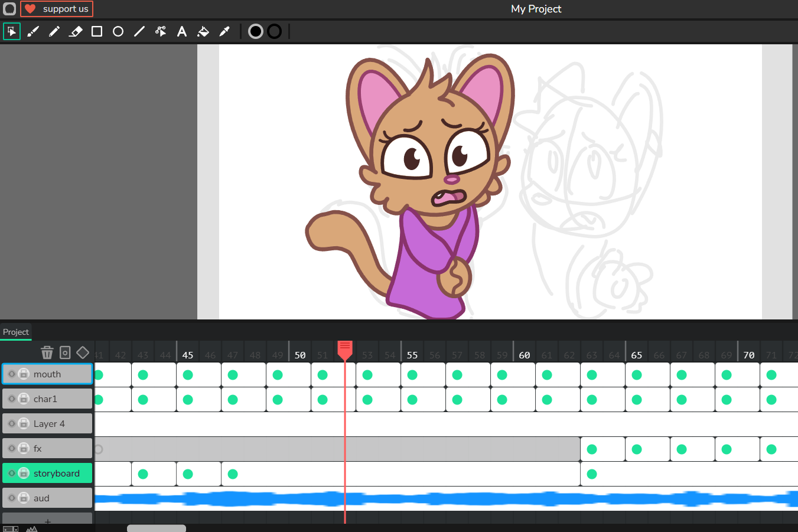
Task: Jump to frame 65 on the ruler
Action: point(637,355)
